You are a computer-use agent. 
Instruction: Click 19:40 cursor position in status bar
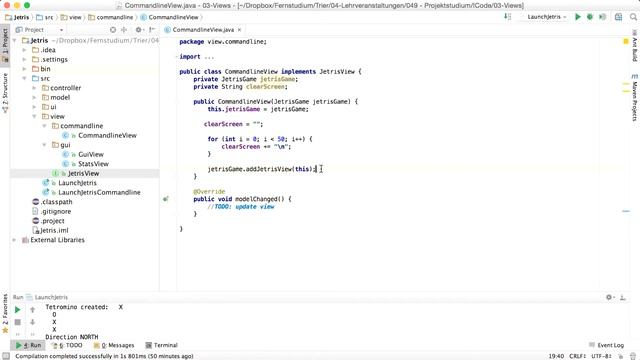[x=556, y=356]
